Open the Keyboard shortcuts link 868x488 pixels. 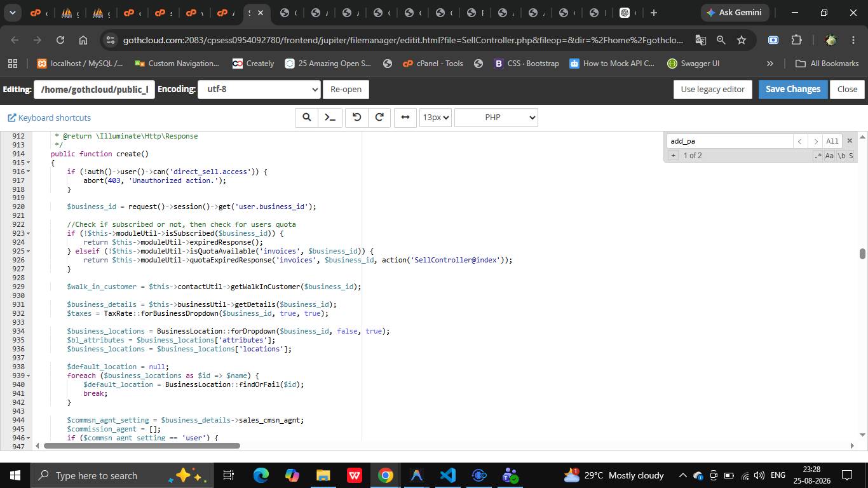(x=49, y=118)
